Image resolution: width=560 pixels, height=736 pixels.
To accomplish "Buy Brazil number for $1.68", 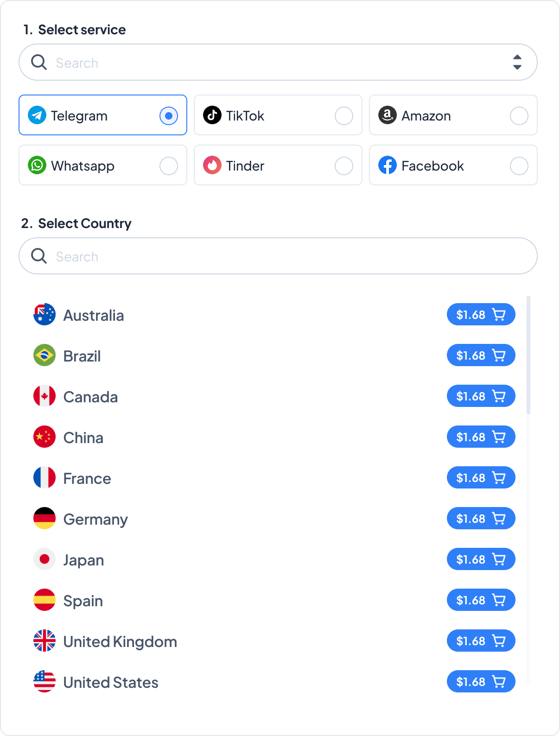I will (481, 355).
